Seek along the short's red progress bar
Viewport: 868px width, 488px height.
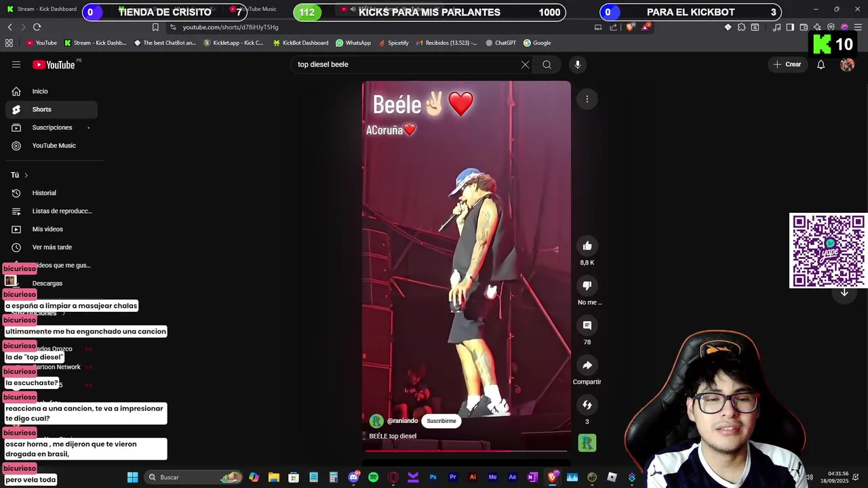tap(467, 450)
